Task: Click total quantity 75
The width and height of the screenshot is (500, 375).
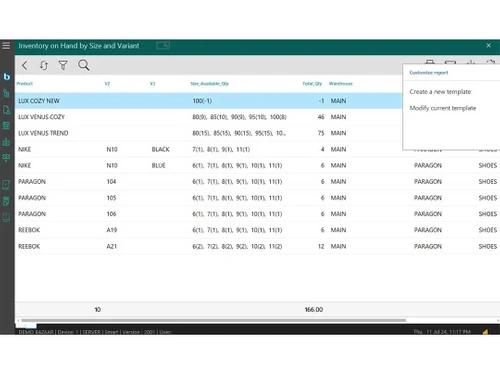Action: pyautogui.click(x=321, y=133)
